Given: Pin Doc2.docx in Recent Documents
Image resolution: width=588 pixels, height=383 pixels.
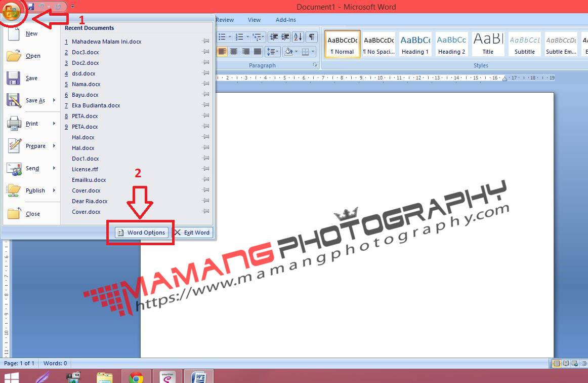Looking at the screenshot, I should (205, 62).
